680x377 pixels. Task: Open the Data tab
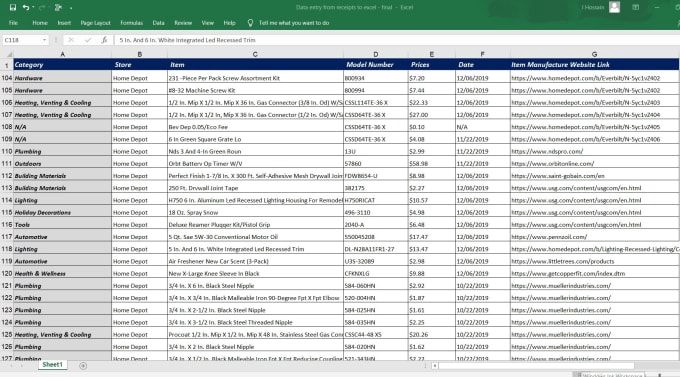click(158, 23)
